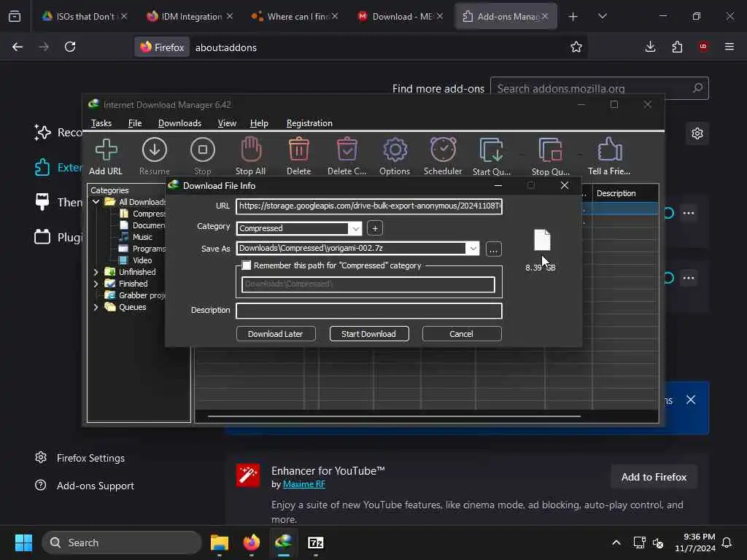
Task: Reload the about:addons page
Action: click(x=70, y=47)
